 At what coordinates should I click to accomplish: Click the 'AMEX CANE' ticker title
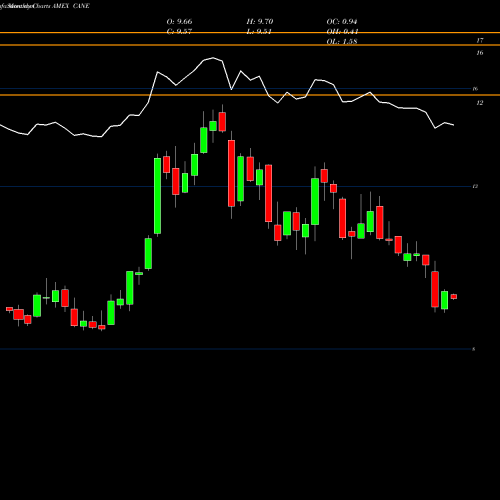pyautogui.click(x=71, y=6)
